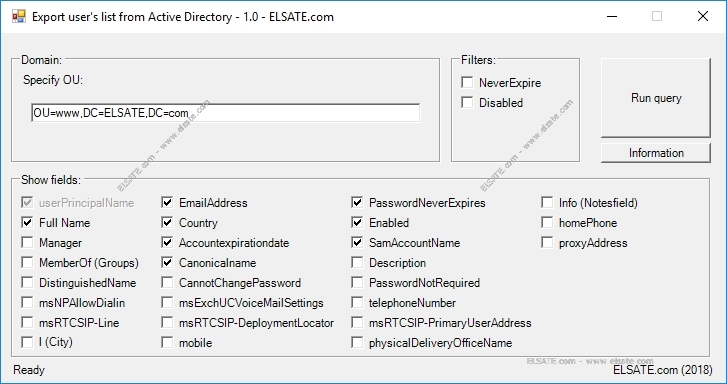
Task: Check the Description field
Action: click(x=357, y=262)
